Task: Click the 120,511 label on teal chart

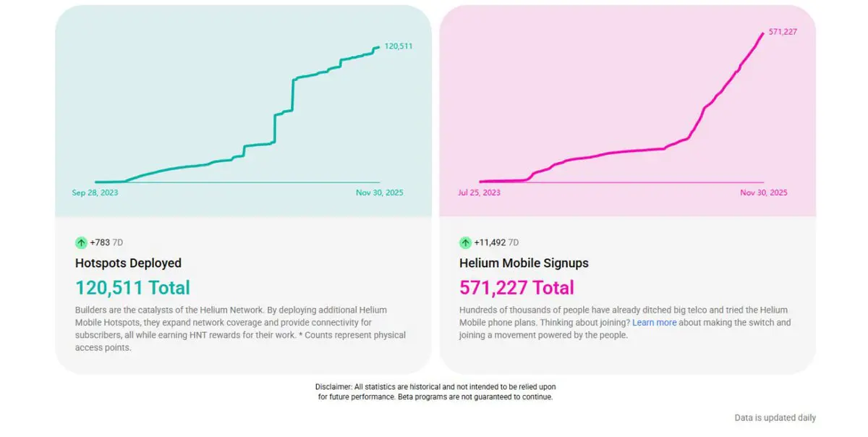Action: click(399, 46)
